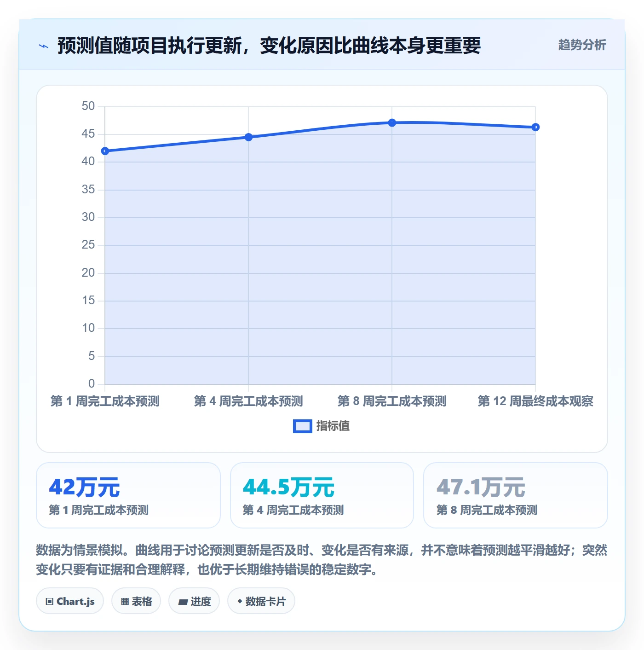Click the 第 4 周完工成本预测 axis label

[248, 401]
